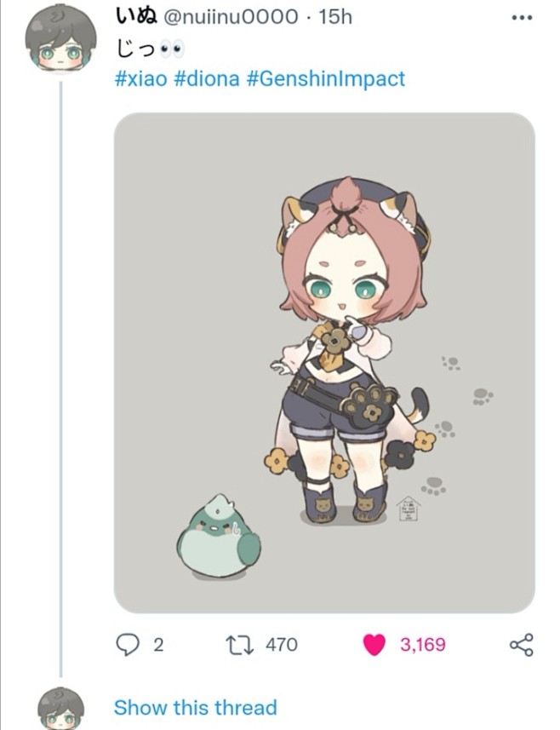This screenshot has height=730, width=560.
Task: Click the retweet arrows icon
Action: (x=239, y=645)
